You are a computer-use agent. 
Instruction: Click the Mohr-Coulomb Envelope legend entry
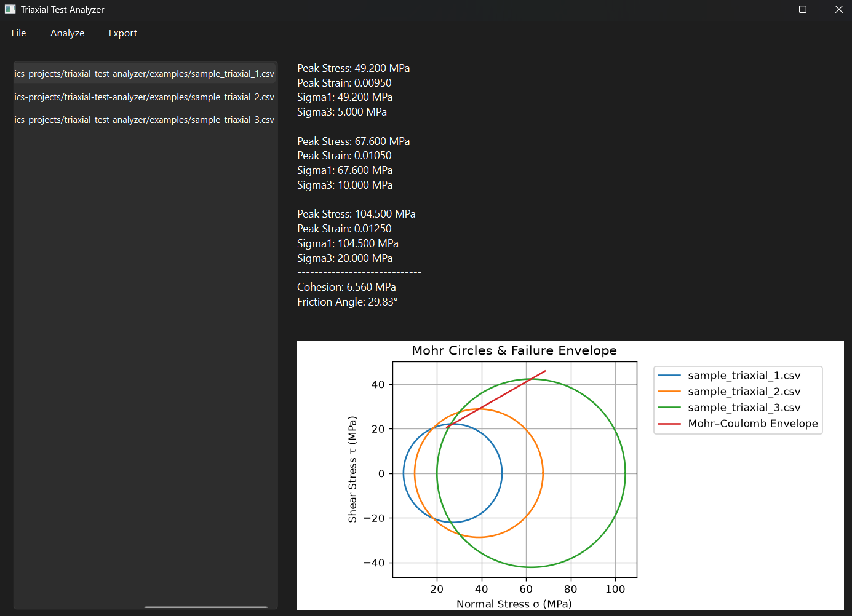pos(738,424)
